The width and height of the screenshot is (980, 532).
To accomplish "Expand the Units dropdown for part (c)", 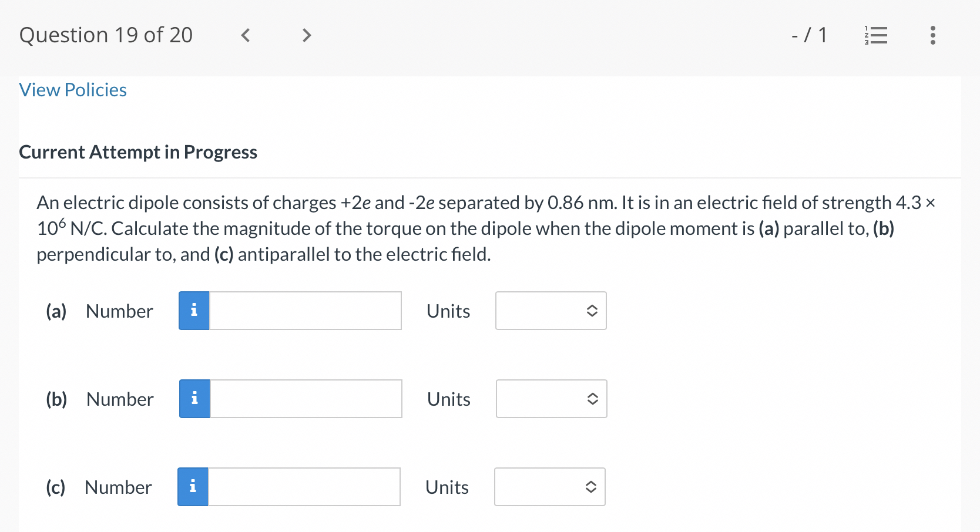I will click(x=549, y=487).
